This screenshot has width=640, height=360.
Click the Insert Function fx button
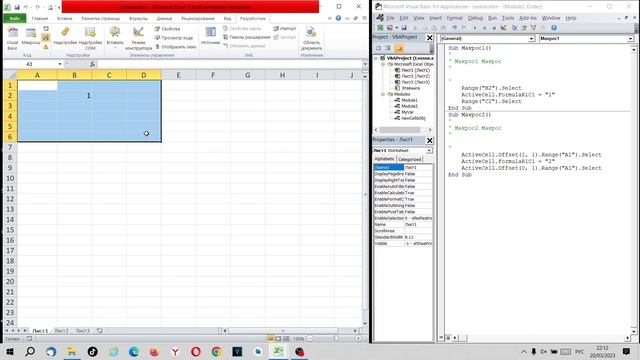click(92, 64)
